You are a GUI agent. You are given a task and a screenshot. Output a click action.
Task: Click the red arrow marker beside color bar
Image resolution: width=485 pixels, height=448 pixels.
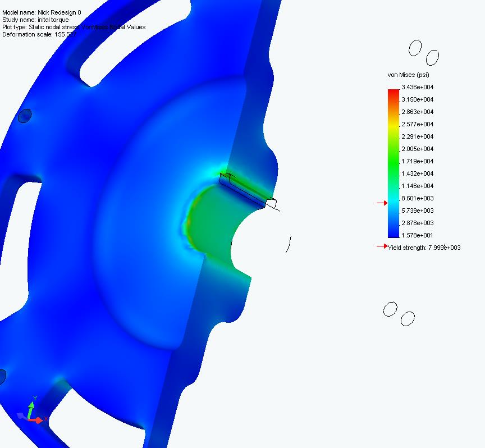(x=382, y=203)
